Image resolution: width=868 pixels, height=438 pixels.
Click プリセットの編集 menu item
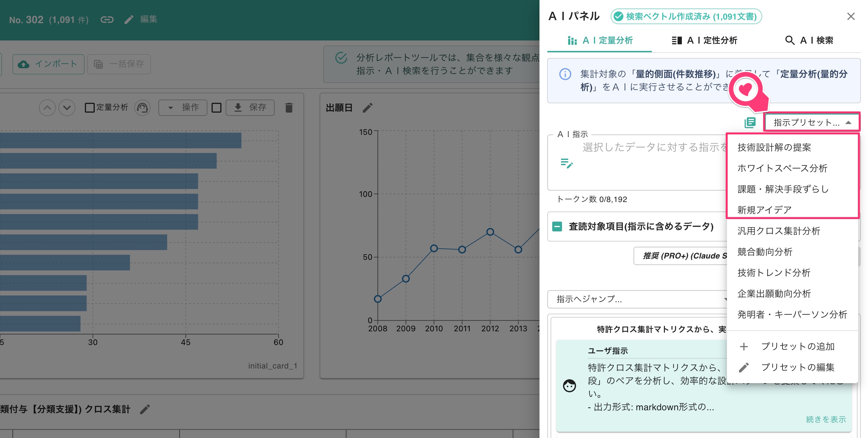coord(793,367)
